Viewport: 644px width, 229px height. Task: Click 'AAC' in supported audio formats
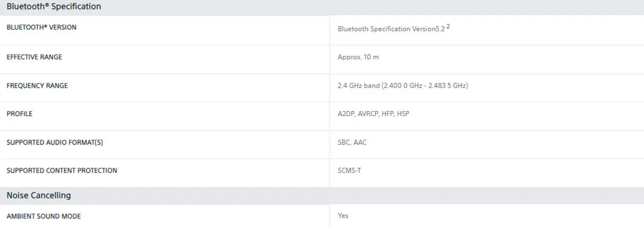(360, 142)
